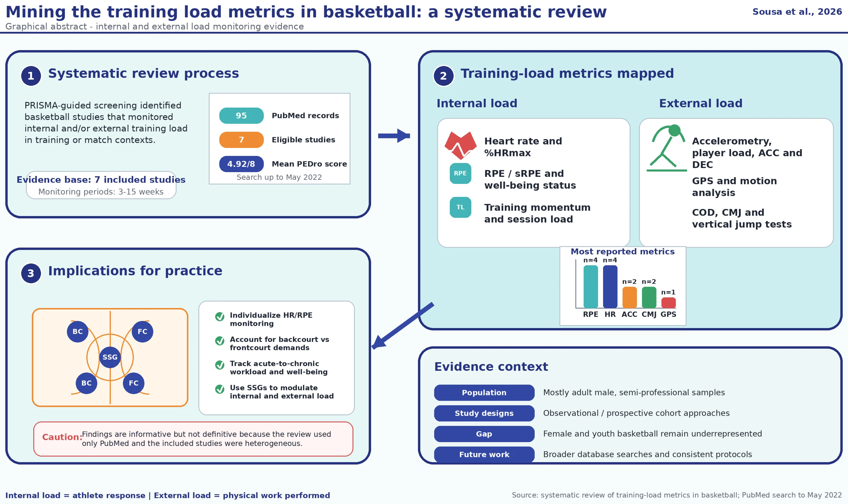Click the heart rate icon
848x504 pixels.
pos(460,145)
